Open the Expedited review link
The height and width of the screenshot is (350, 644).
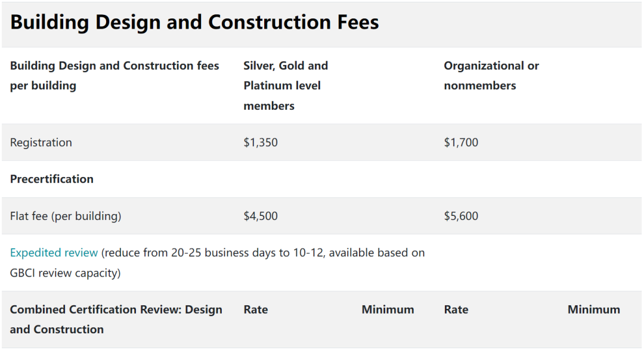click(54, 253)
